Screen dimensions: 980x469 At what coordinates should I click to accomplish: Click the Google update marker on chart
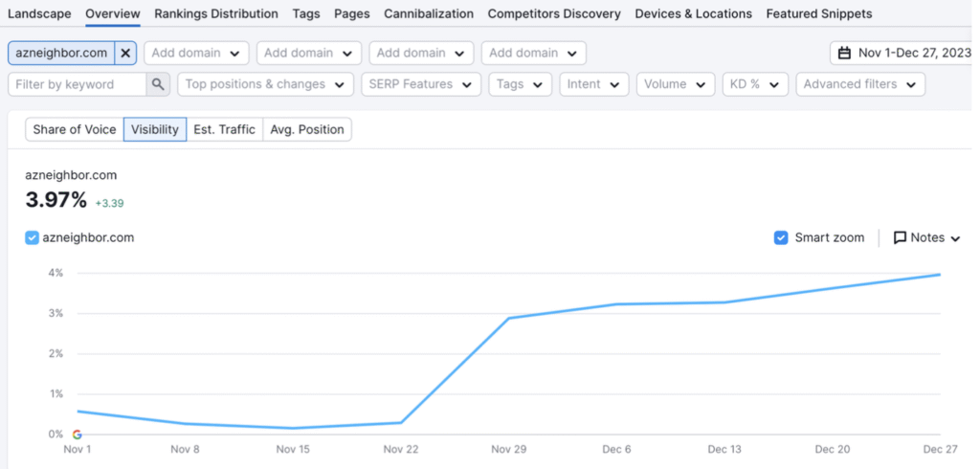pos(77,435)
